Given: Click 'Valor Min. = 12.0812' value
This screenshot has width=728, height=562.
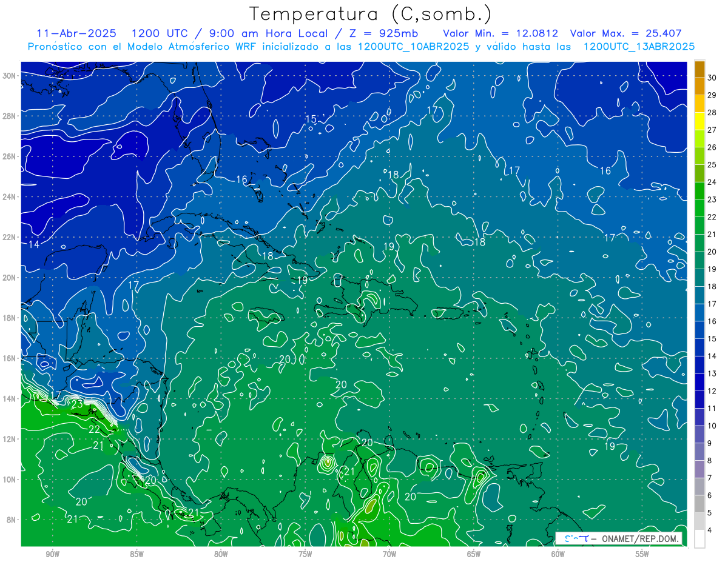Looking at the screenshot, I should coord(502,33).
